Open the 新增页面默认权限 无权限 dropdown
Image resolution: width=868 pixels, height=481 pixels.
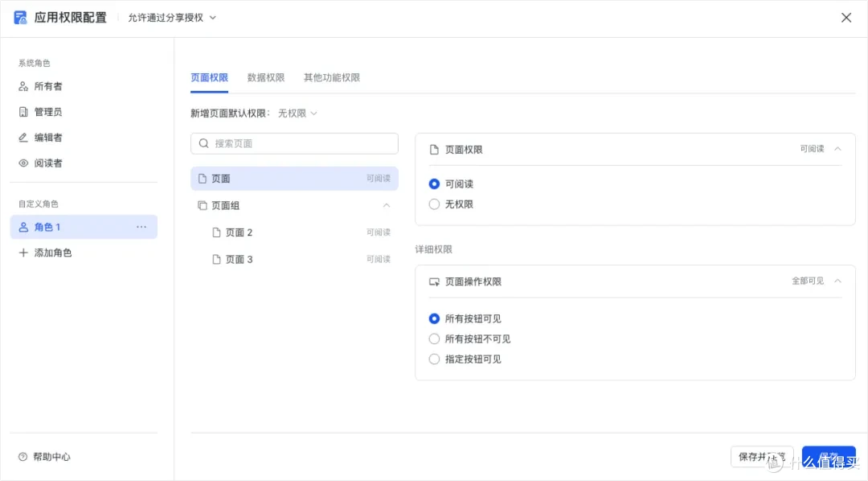tap(297, 113)
